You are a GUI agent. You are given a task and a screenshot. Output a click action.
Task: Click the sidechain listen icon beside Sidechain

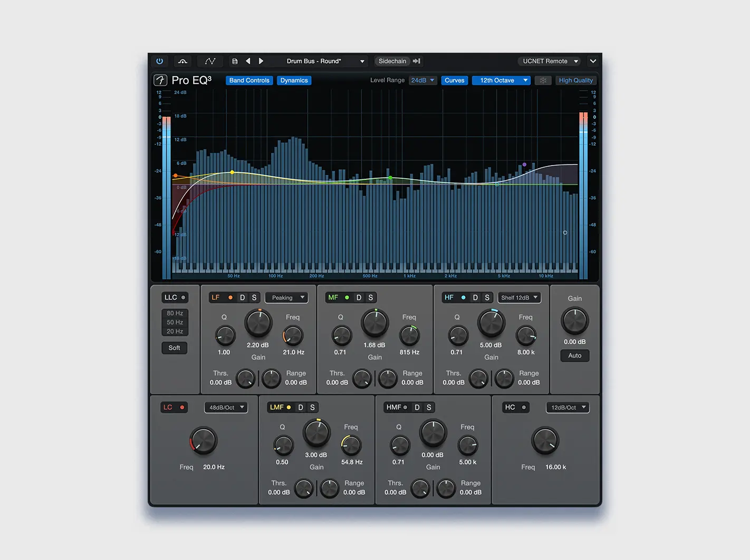click(x=416, y=61)
